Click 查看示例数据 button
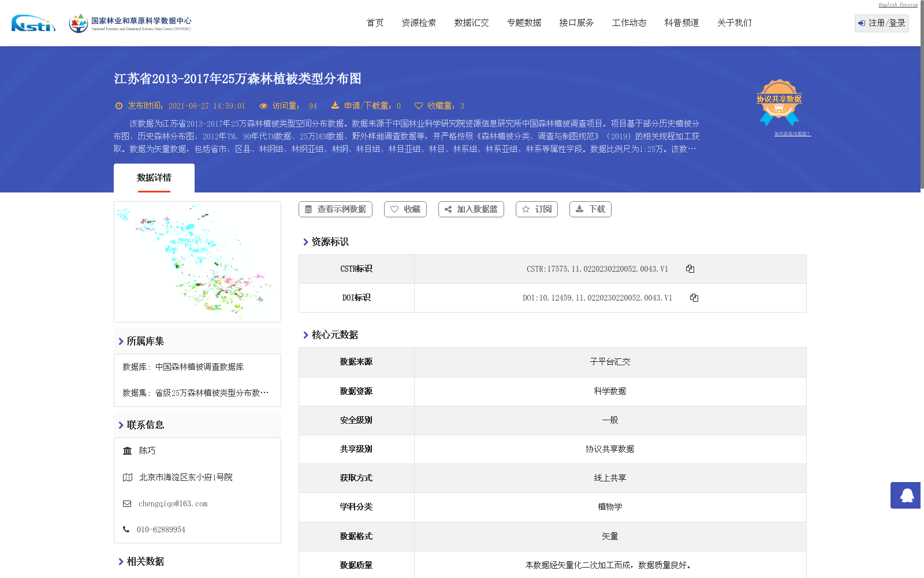 [336, 209]
